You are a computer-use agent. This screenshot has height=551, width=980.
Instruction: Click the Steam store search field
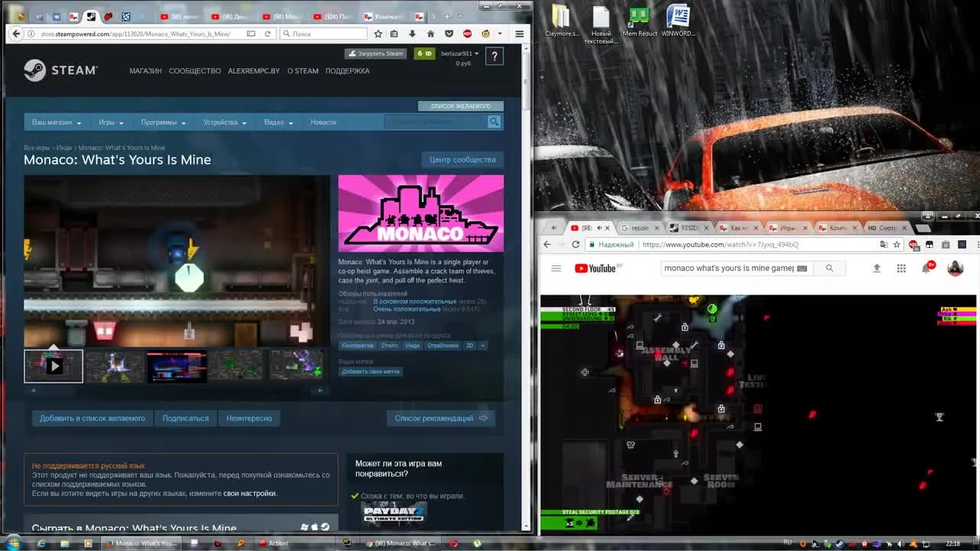pyautogui.click(x=436, y=122)
